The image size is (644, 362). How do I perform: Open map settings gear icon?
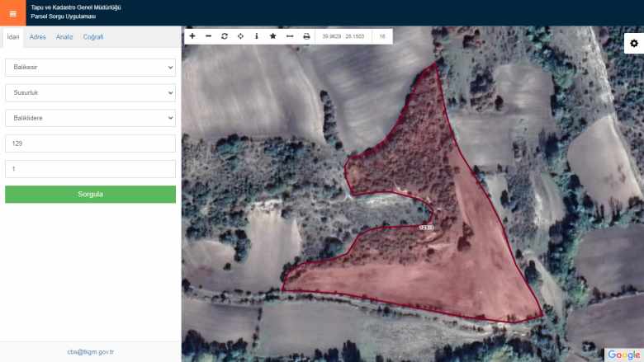tap(633, 43)
